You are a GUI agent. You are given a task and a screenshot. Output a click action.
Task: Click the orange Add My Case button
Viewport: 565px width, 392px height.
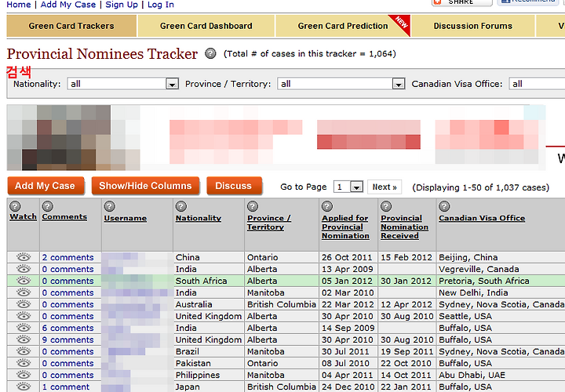click(x=46, y=186)
